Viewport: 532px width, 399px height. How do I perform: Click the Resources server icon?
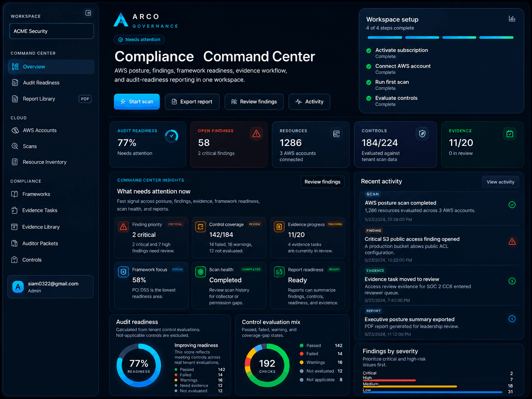coord(336,134)
